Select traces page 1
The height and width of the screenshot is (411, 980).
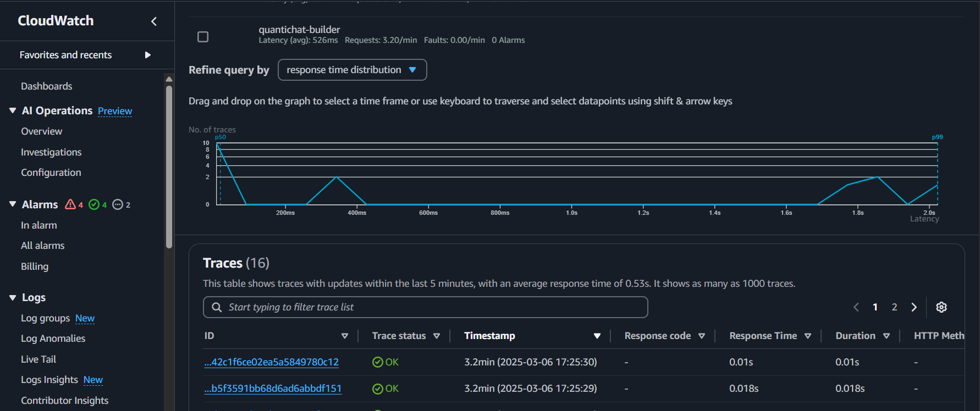pos(875,307)
